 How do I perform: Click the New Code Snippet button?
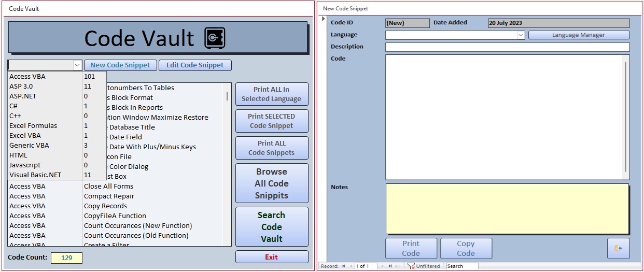pyautogui.click(x=120, y=65)
